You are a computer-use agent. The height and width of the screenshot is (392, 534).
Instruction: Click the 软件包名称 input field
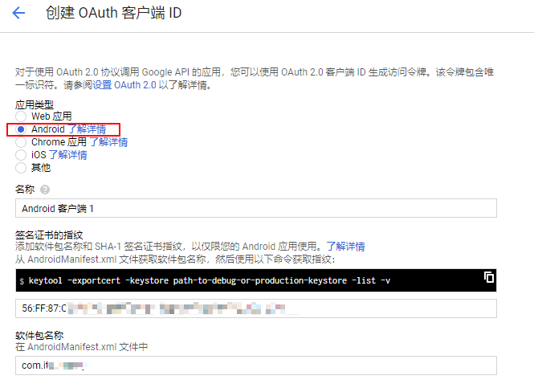[x=256, y=365]
